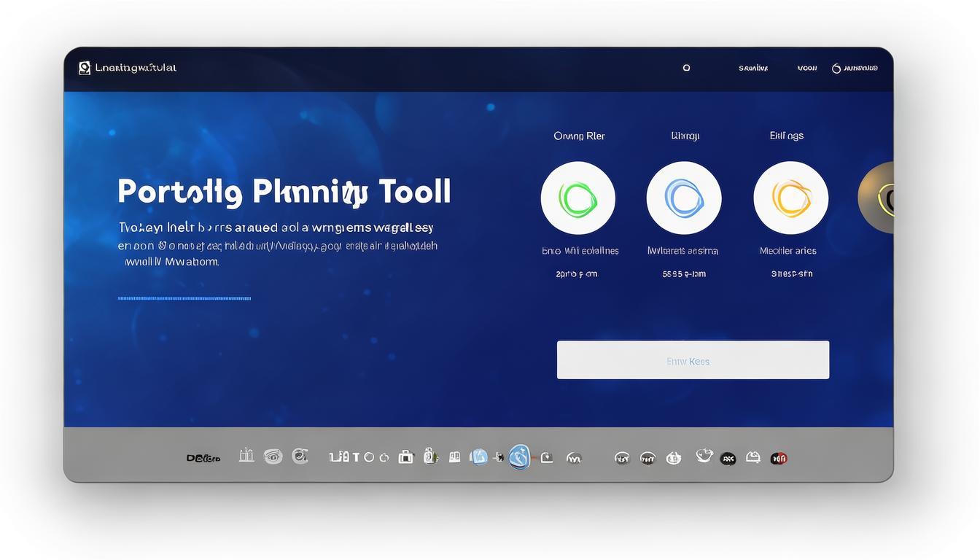Click the red circular icon at dock's right end
This screenshot has height=560, width=980.
pyautogui.click(x=779, y=459)
